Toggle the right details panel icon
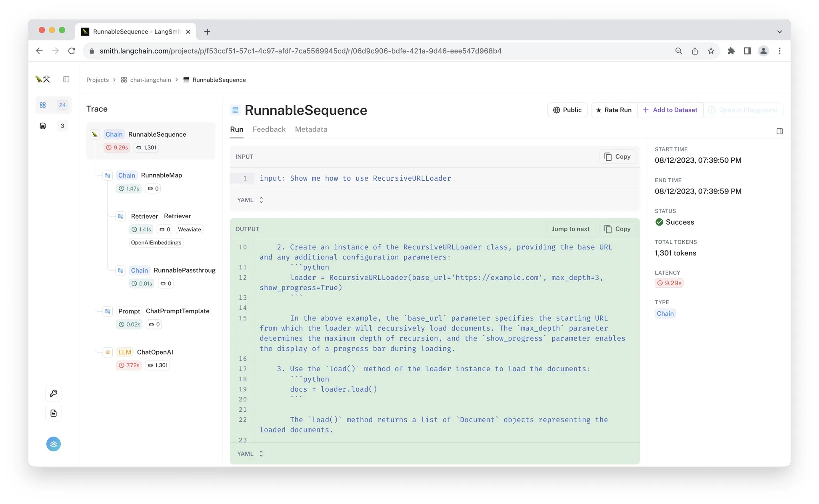Image resolution: width=819 pixels, height=504 pixels. 780,131
